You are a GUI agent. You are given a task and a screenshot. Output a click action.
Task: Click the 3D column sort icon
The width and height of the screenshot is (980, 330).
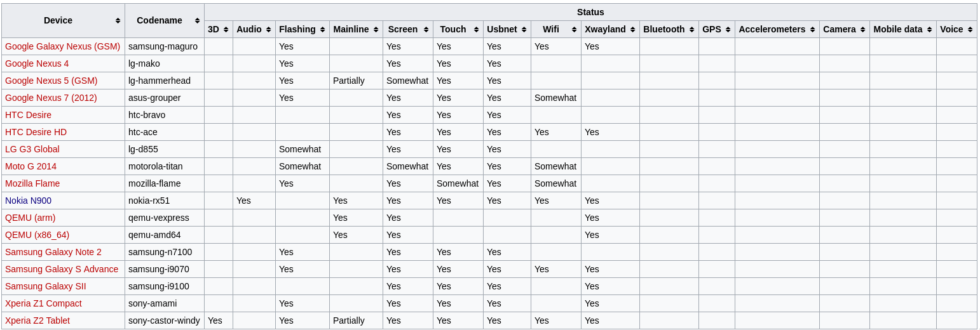(226, 29)
